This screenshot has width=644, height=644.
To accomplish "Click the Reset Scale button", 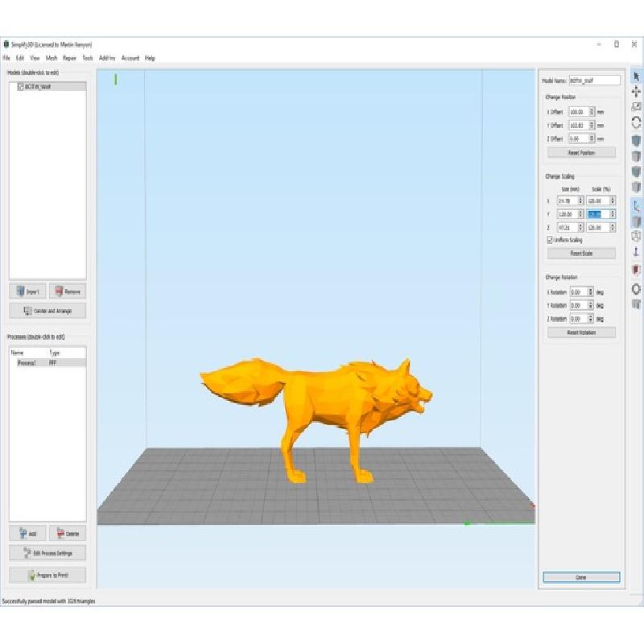I will click(581, 253).
